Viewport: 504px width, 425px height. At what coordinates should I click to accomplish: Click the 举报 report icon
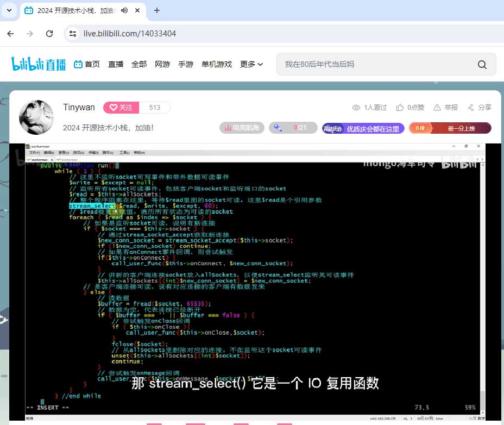(x=438, y=107)
